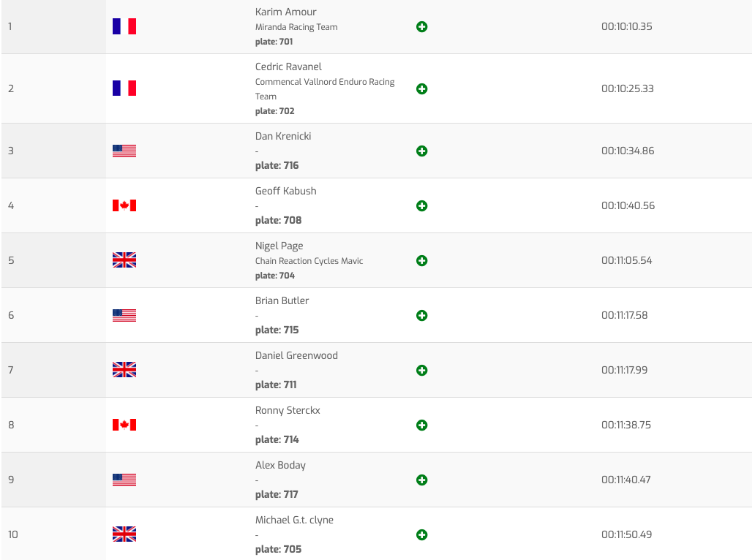
Task: Click the time 00:10:10.35
Action: [x=627, y=27]
